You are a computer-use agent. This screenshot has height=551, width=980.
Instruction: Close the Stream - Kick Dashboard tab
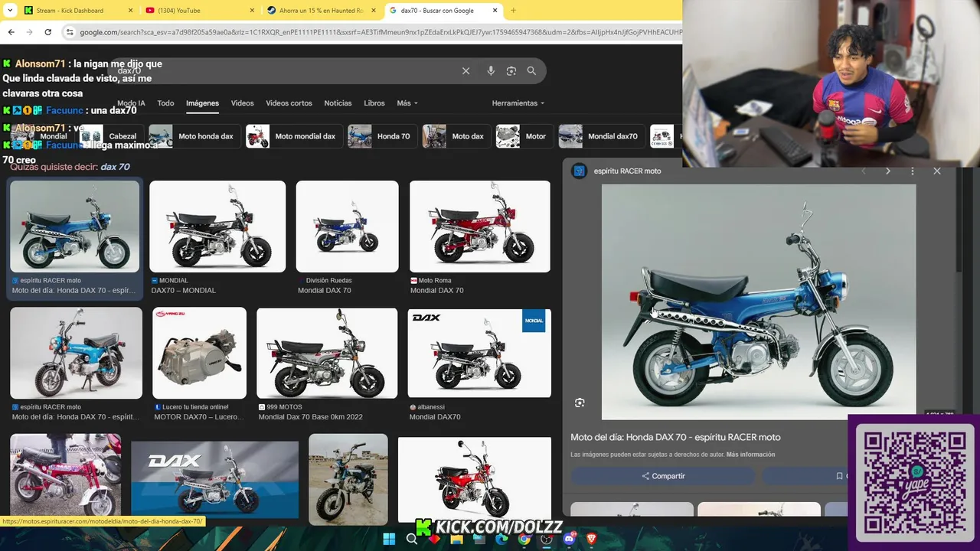tap(129, 11)
